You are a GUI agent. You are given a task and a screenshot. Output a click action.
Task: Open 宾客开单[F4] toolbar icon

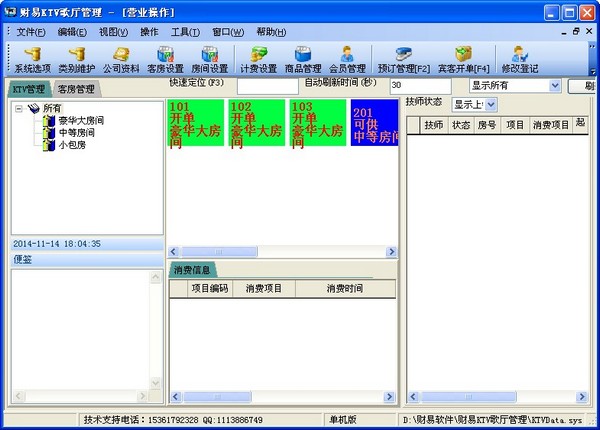[x=463, y=60]
